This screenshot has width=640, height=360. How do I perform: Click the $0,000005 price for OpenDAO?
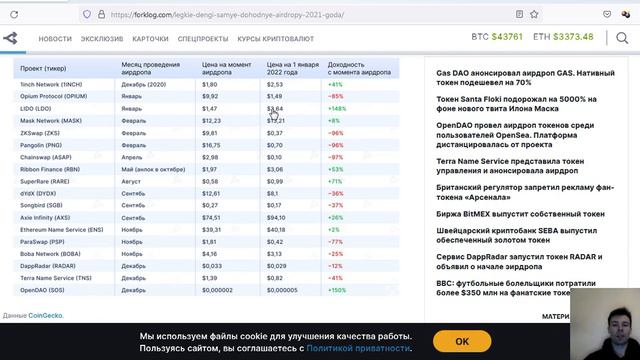tap(282, 290)
